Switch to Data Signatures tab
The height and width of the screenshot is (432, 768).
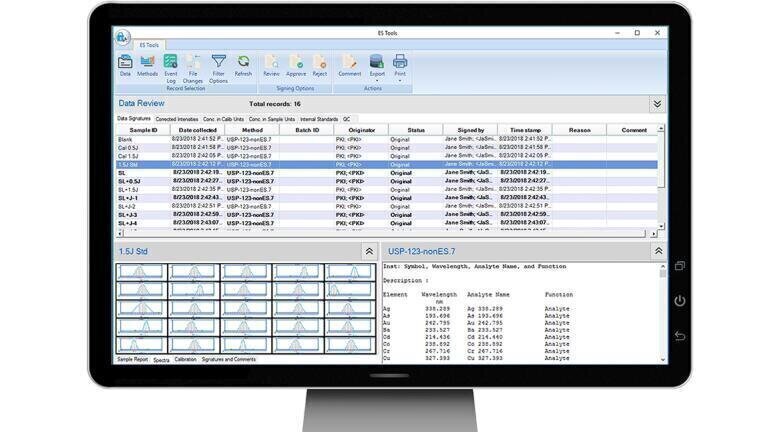[134, 119]
